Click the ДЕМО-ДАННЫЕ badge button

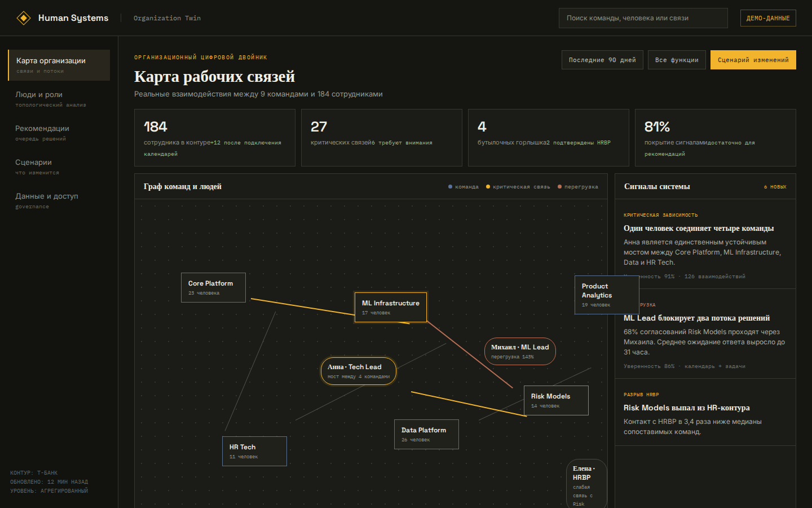pyautogui.click(x=768, y=18)
